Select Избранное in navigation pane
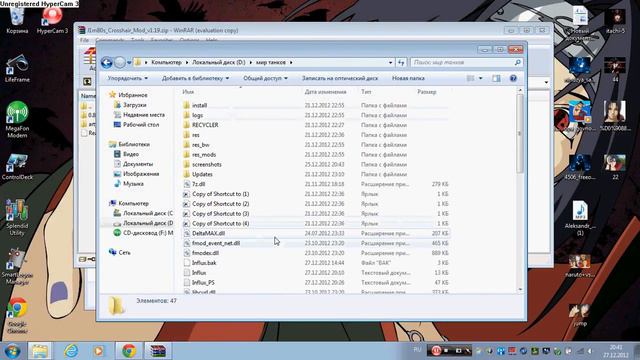 (x=128, y=95)
